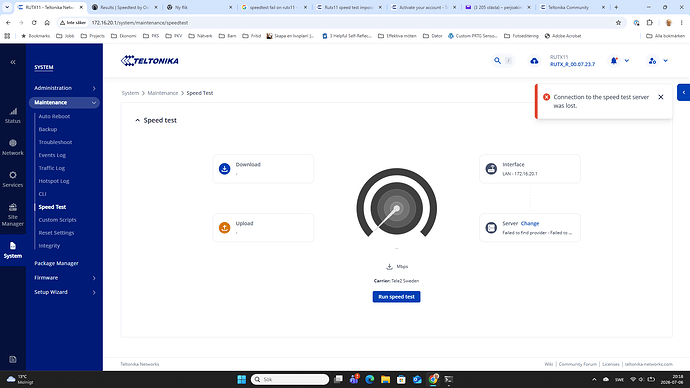Screen dimensions: 690x388
Task: Dismiss the connection lost error notification
Action: pyautogui.click(x=661, y=97)
